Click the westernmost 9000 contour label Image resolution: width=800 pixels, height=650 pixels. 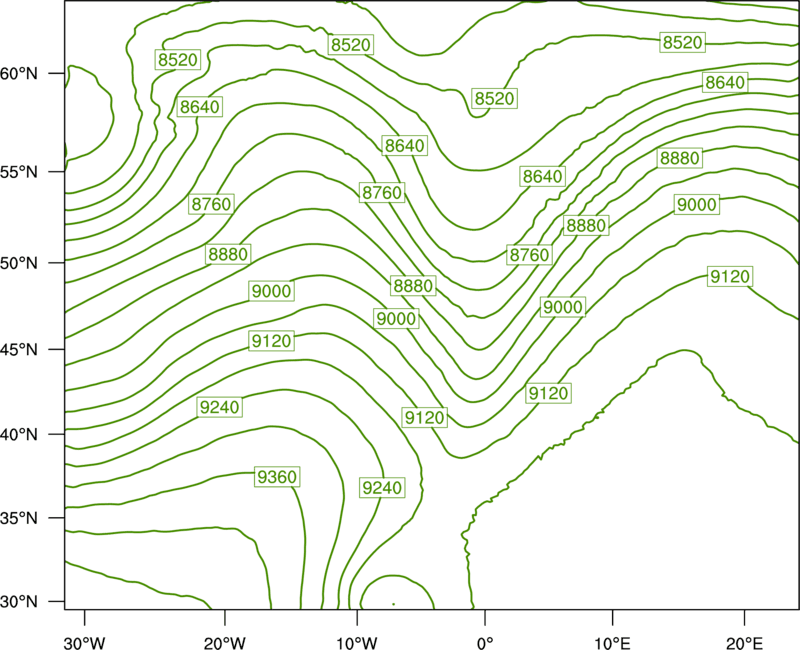coord(272,291)
